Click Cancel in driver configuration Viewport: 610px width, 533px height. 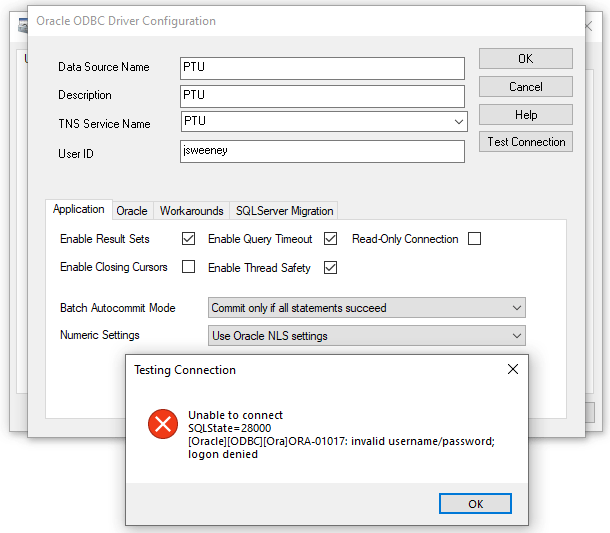pyautogui.click(x=526, y=87)
